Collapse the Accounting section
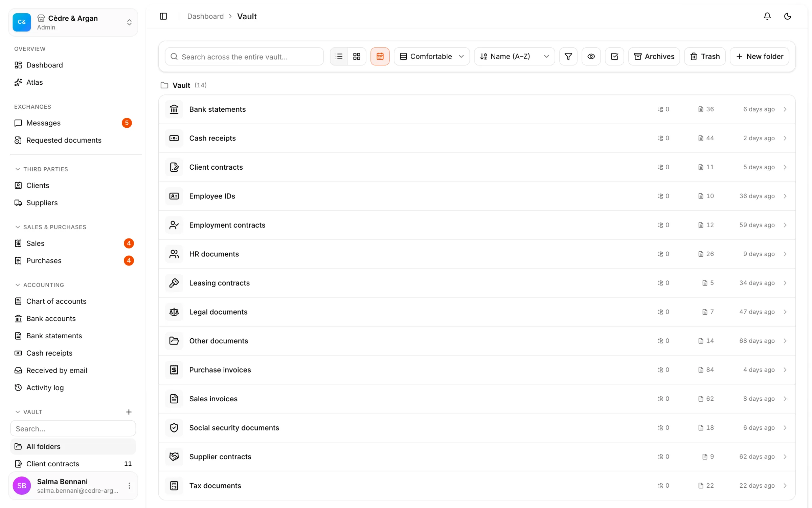This screenshot has height=508, width=812. pyautogui.click(x=40, y=285)
